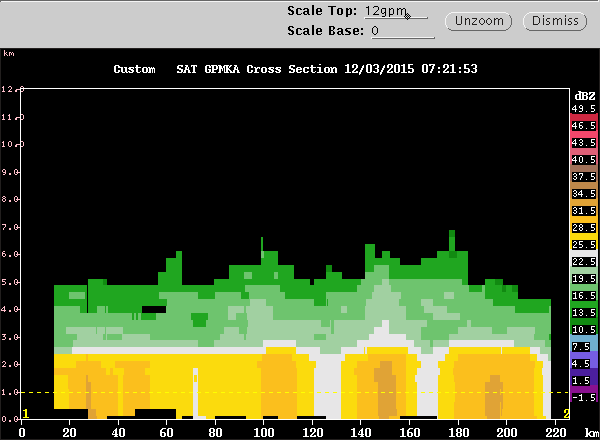The height and width of the screenshot is (440, 600).
Task: Click the 12.0 km label on vertical axis
Action: pyautogui.click(x=12, y=90)
